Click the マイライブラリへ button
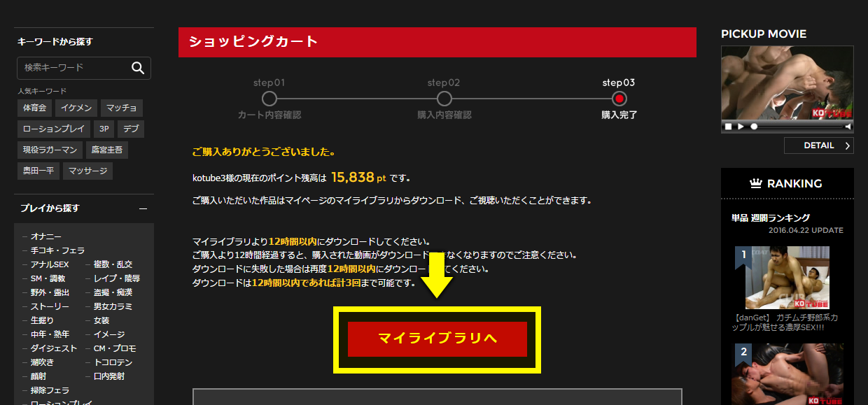Viewport: 868px width, 405px height. [x=437, y=339]
